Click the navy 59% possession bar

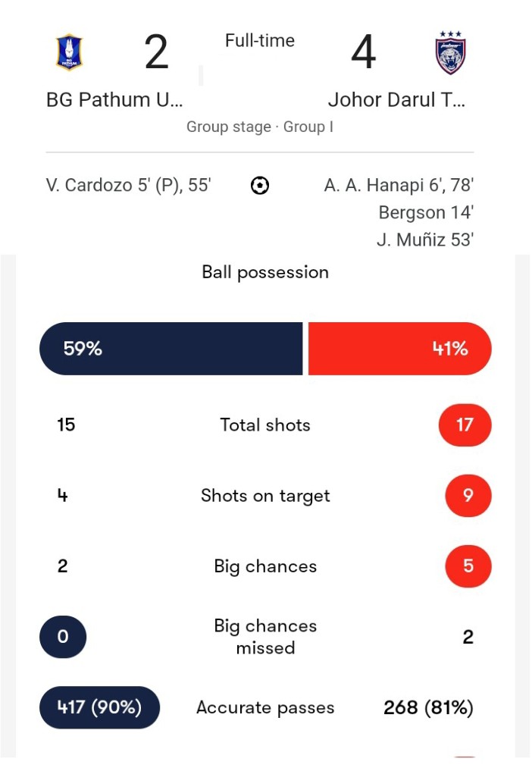point(171,349)
